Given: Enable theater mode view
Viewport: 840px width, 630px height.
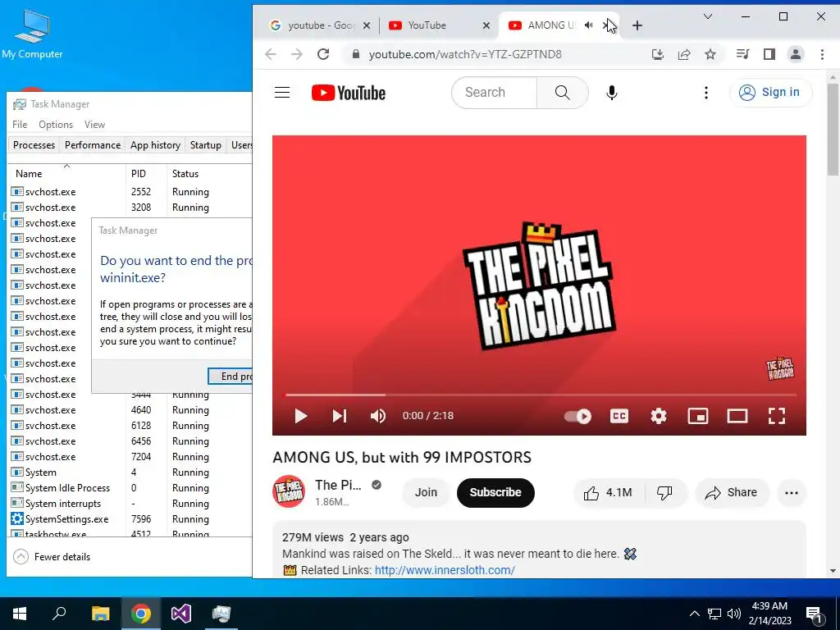Looking at the screenshot, I should coord(737,416).
